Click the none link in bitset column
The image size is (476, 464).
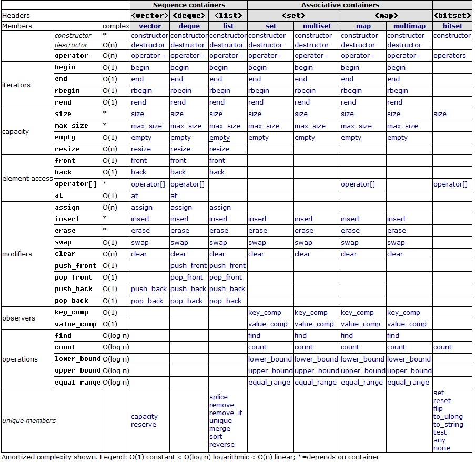442,448
